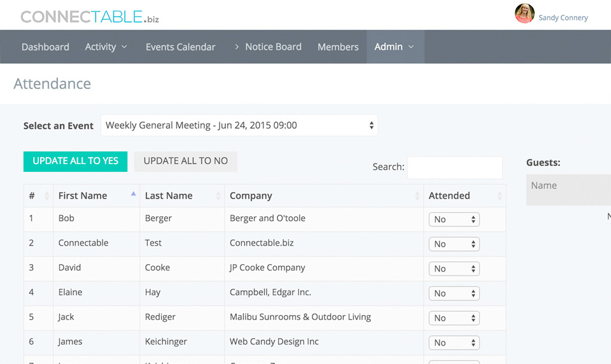Click the arrow beside Notice Board
611x364 pixels.
tap(237, 46)
